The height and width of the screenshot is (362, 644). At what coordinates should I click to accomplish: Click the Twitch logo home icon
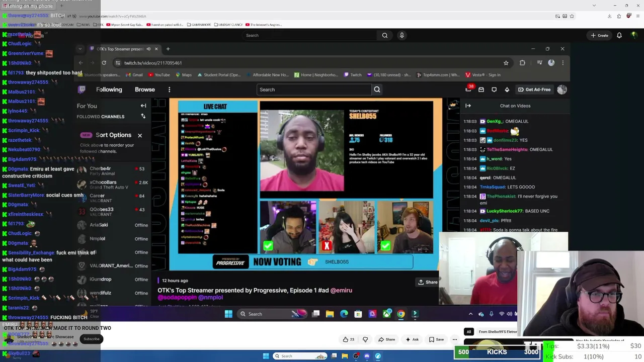tap(82, 89)
